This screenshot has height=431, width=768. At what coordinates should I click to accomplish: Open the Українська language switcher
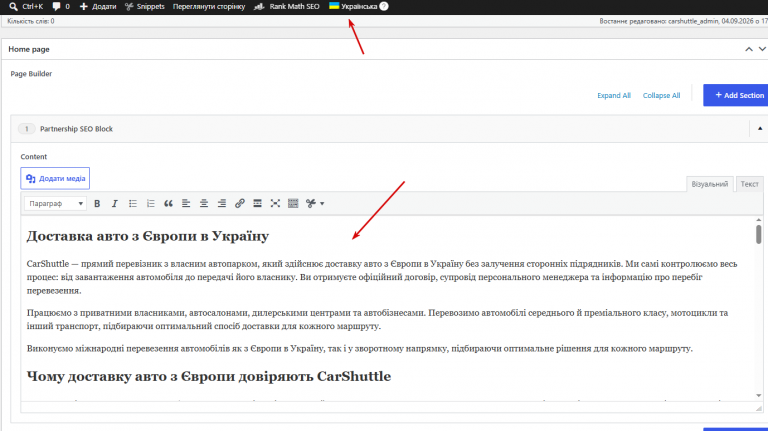[x=353, y=6]
